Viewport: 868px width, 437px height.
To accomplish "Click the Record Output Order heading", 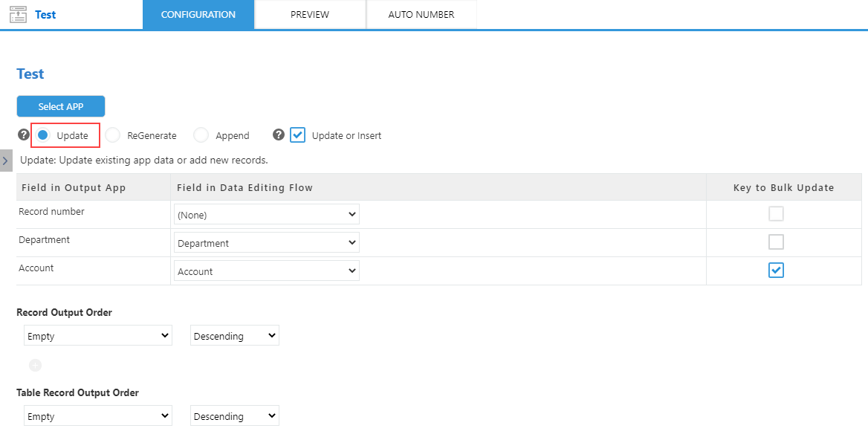I will click(x=64, y=312).
